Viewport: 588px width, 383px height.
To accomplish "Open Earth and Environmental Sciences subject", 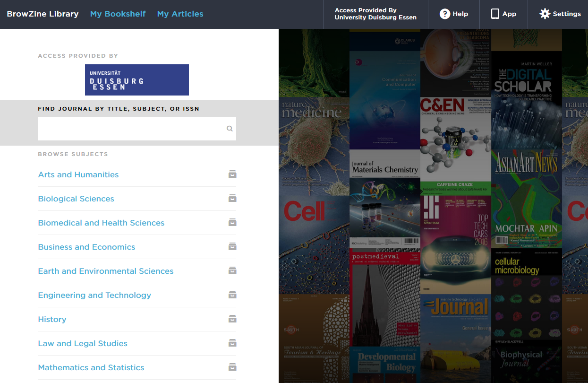I will pyautogui.click(x=106, y=271).
